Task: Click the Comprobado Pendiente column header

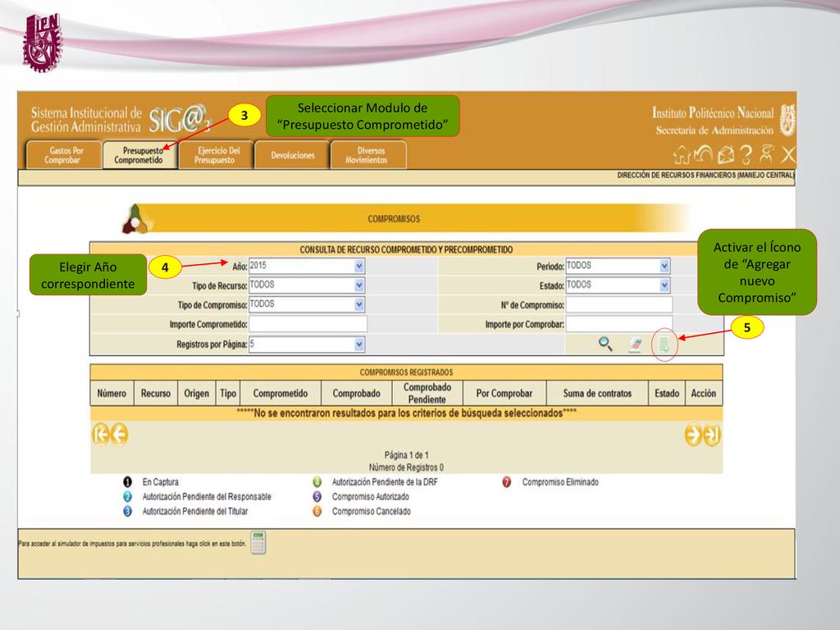Action: click(427, 393)
